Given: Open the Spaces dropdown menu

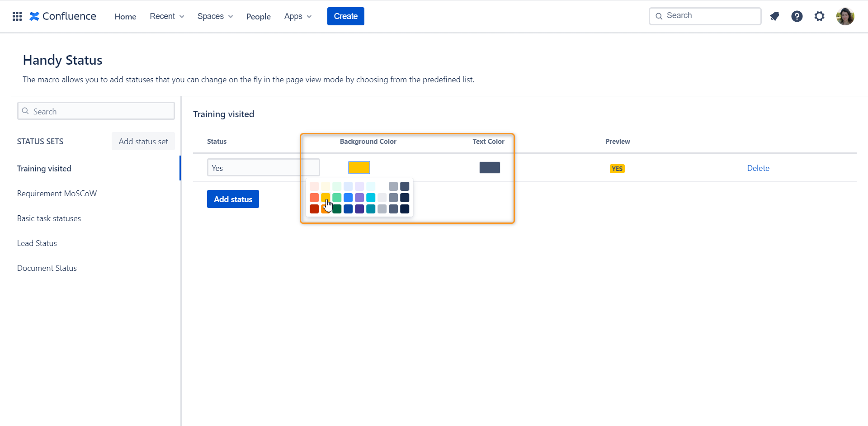Looking at the screenshot, I should (215, 16).
